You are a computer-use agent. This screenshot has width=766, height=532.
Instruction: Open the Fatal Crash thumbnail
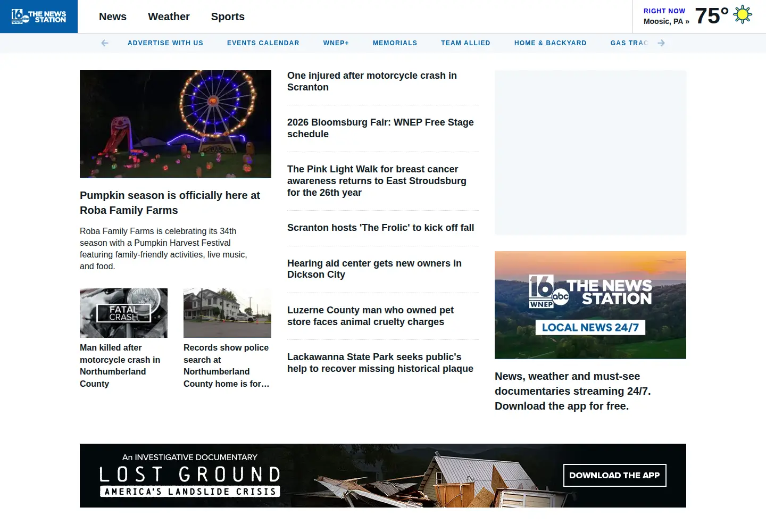123,313
